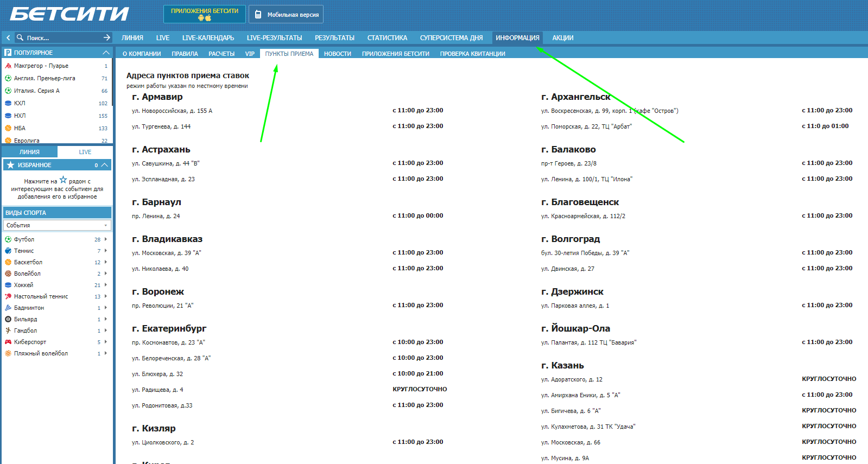The width and height of the screenshot is (868, 464).
Task: Click address ул. Новороссийская, д. 155 А
Action: pos(172,111)
